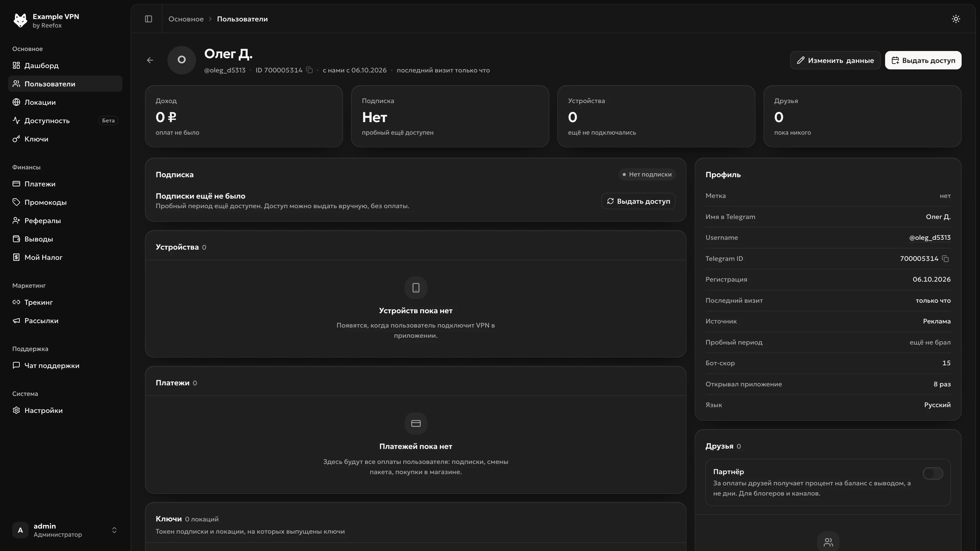Viewport: 980px width, 551px height.
Task: Click the Открывал приложение value 8 раз
Action: [x=942, y=384]
